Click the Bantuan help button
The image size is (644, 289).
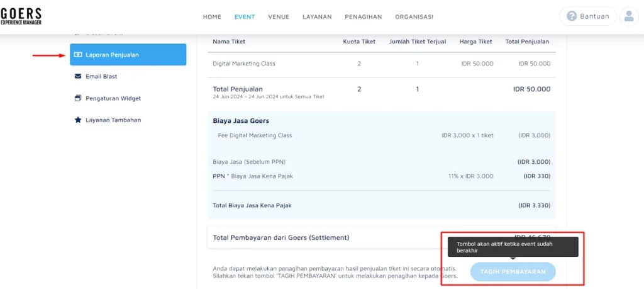point(588,16)
